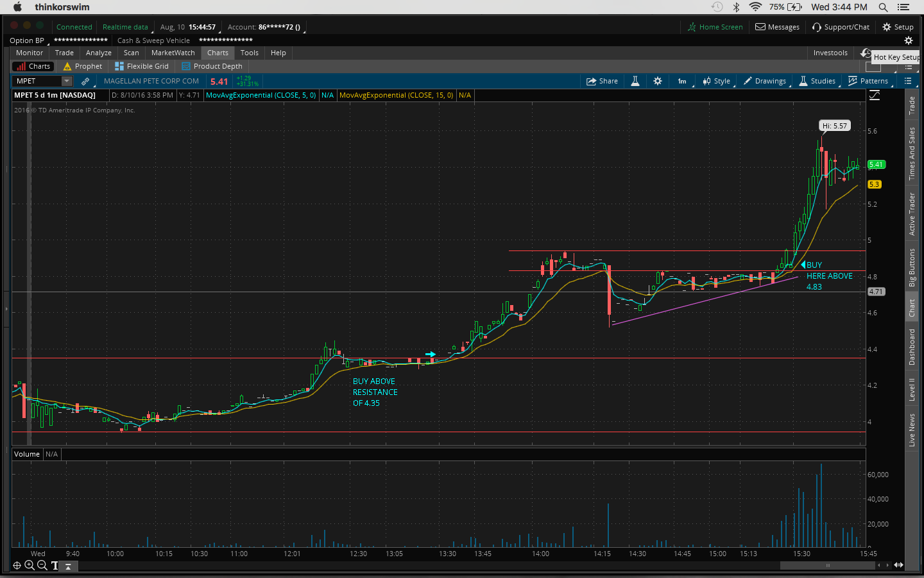The image size is (924, 578).
Task: Expand the Style dropdown menu
Action: [717, 81]
